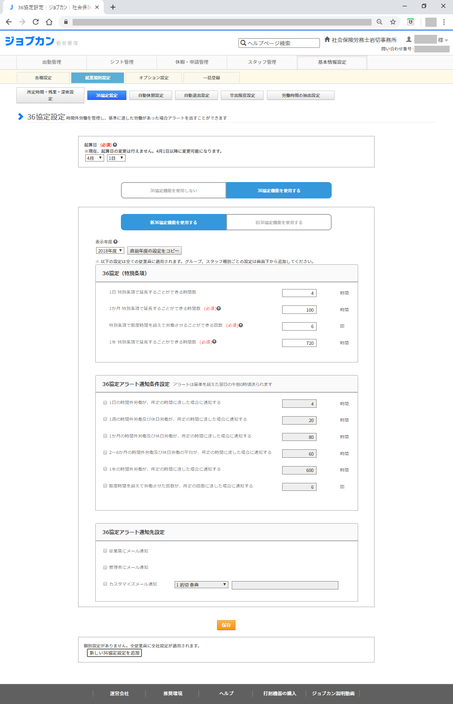The width and height of the screenshot is (453, 704).
Task: Enable 従業員にメール通知 checkbox
Action: tap(105, 550)
